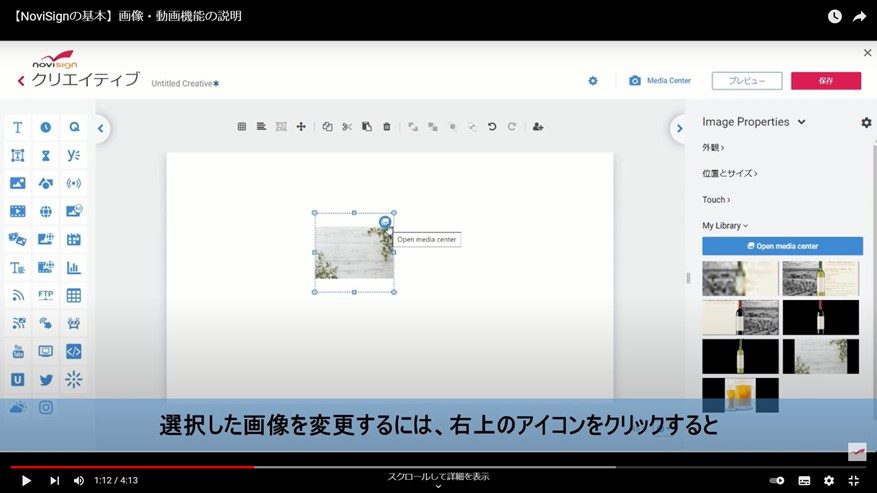Click the undo arrow icon
Screen dimensions: 877x493
point(492,127)
